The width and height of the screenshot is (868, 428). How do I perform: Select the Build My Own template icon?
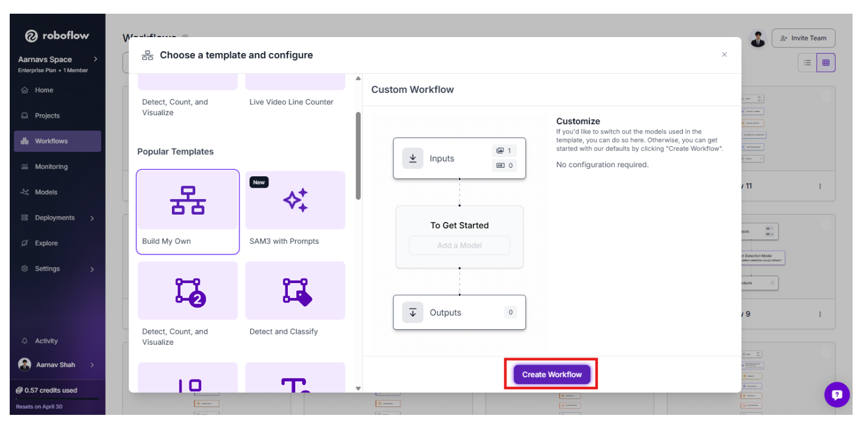[188, 200]
